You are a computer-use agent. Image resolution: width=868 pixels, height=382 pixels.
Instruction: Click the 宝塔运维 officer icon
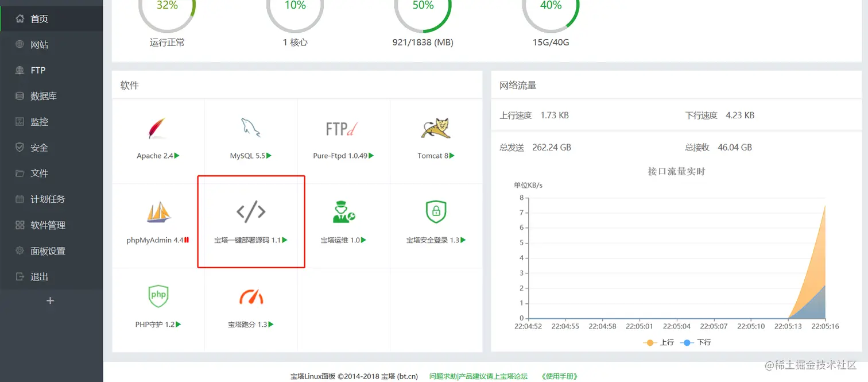(x=343, y=212)
